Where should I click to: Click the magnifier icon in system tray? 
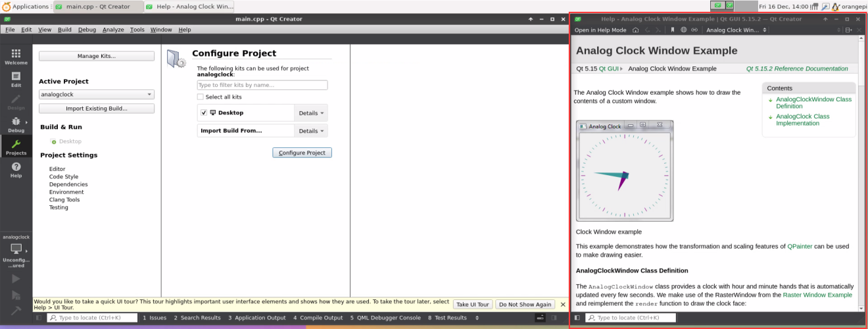pos(825,6)
